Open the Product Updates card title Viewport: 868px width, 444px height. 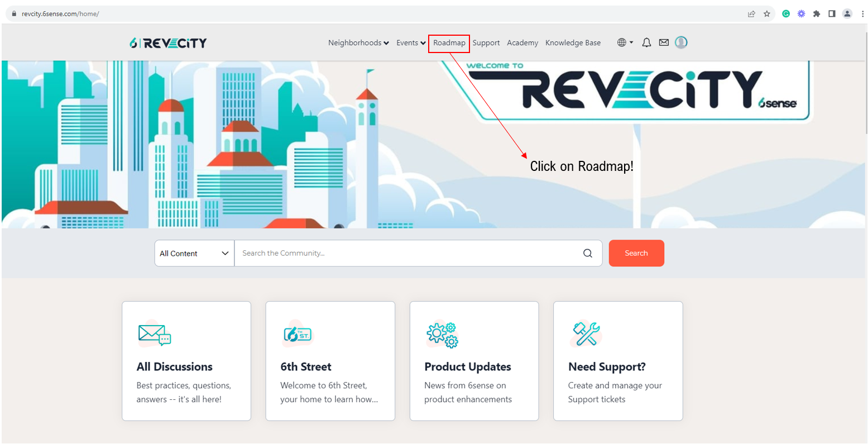(x=468, y=367)
